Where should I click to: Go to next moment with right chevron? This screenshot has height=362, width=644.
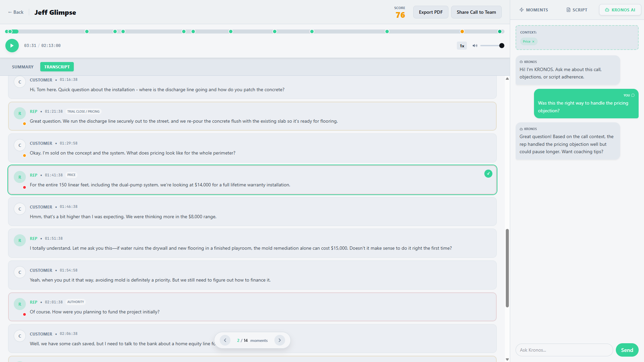[279, 340]
